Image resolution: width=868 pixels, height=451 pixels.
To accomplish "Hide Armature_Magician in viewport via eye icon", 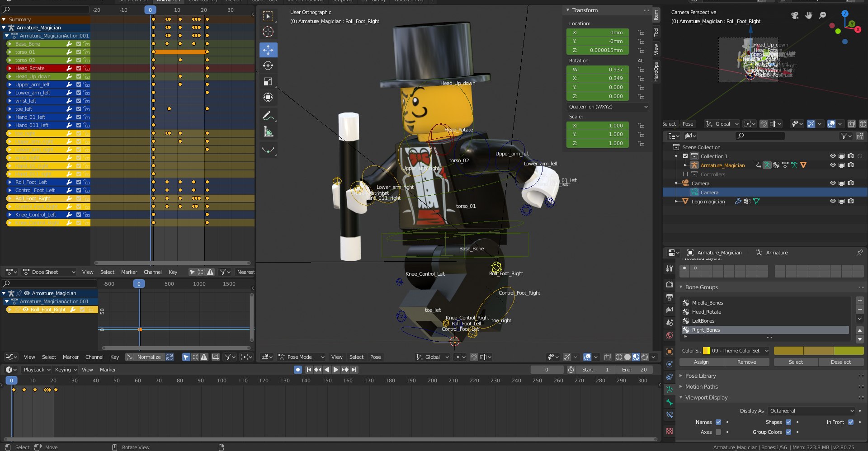I will click(x=833, y=165).
